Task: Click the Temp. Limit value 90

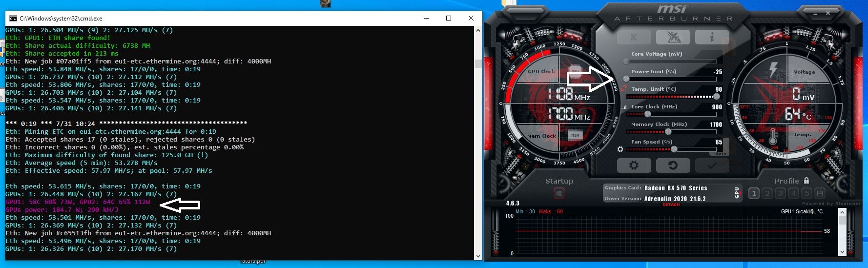Action: 719,89
